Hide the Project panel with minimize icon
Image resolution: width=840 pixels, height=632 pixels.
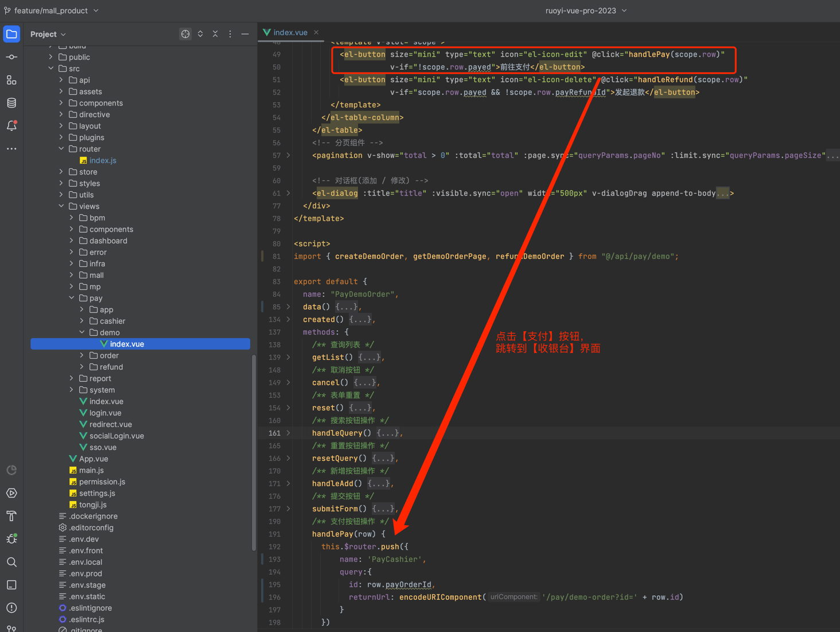tap(245, 34)
